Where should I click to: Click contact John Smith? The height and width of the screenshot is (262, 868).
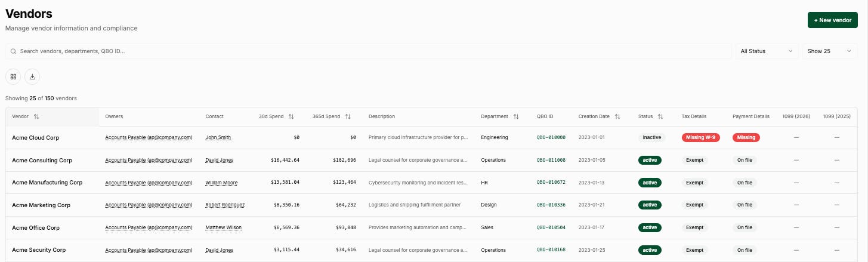pyautogui.click(x=218, y=137)
